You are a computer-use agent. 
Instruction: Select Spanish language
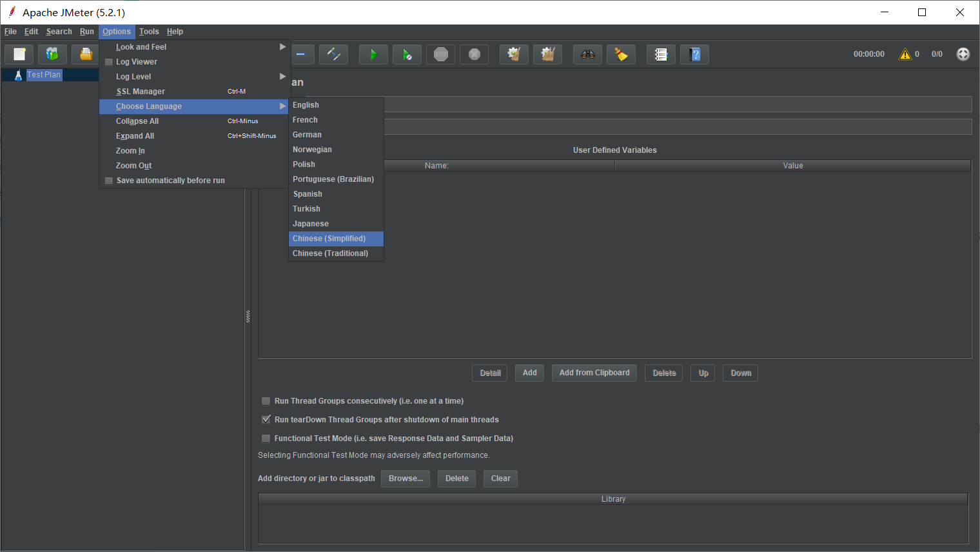pos(336,194)
